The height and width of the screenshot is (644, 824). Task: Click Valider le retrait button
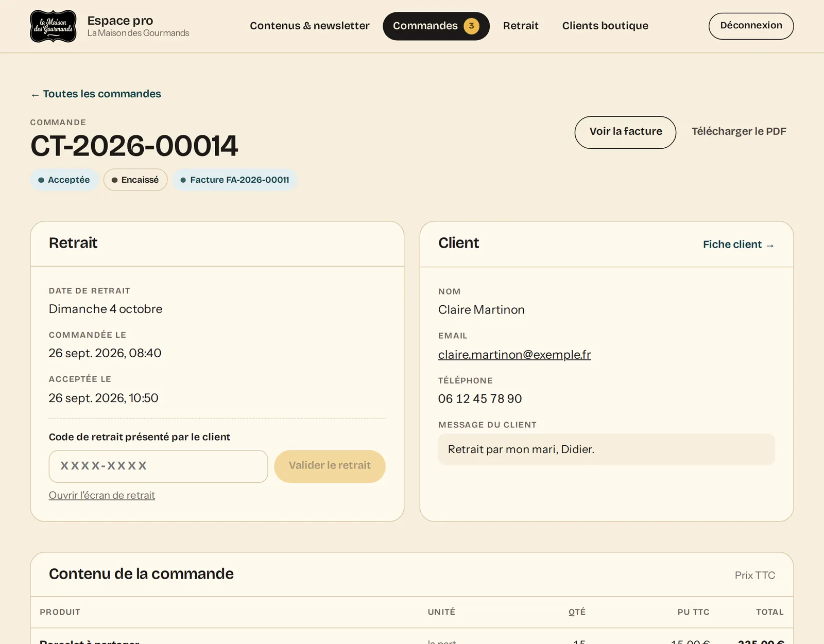330,466
